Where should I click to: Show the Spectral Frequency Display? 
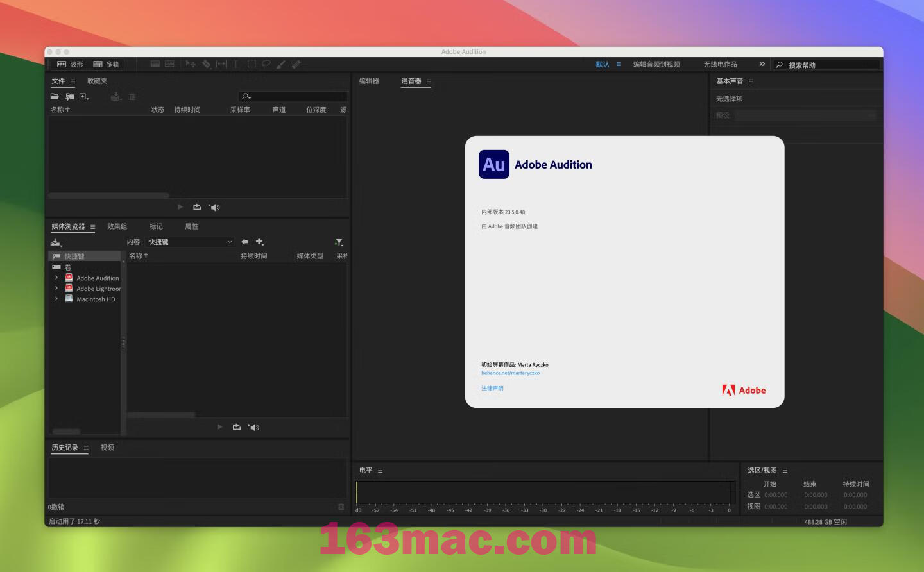tap(155, 64)
